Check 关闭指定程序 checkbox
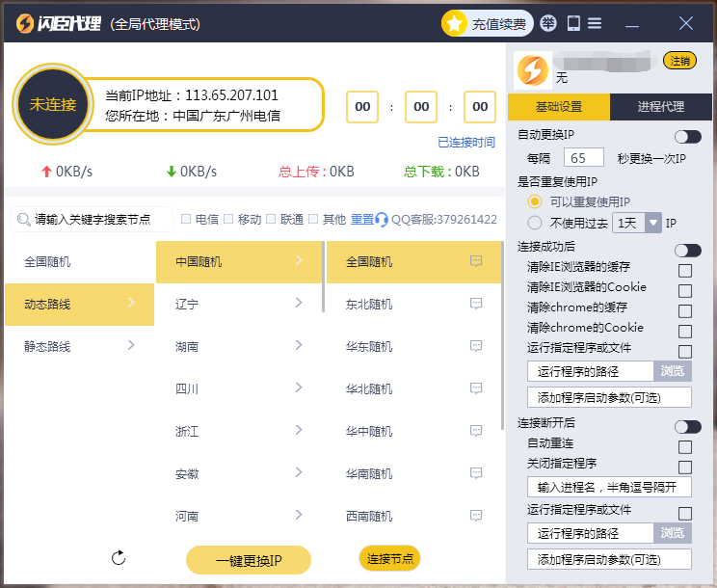Image resolution: width=717 pixels, height=588 pixels. pos(684,468)
